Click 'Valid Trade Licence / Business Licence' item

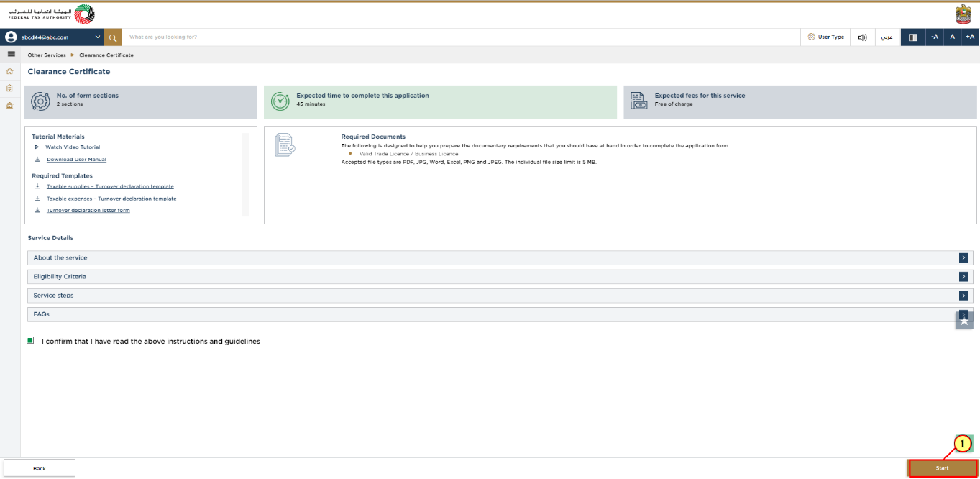click(x=408, y=154)
